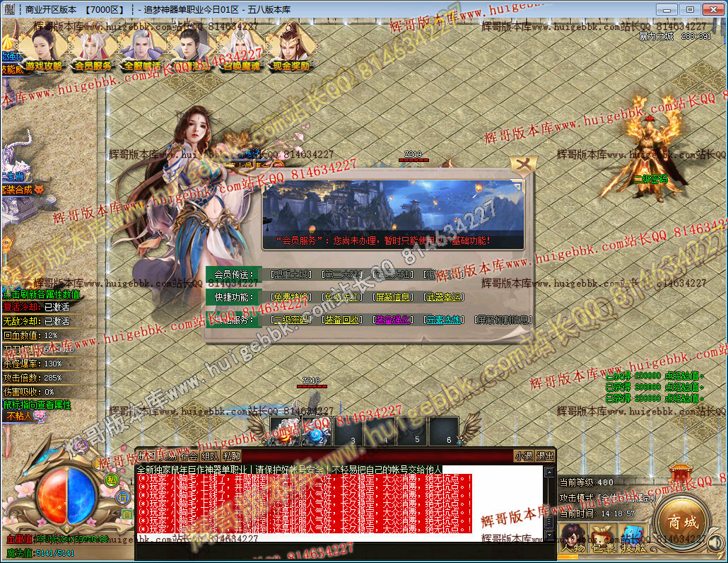The width and height of the screenshot is (728, 563).
Task: Teleport to 第三大陆
Action: click(x=393, y=274)
